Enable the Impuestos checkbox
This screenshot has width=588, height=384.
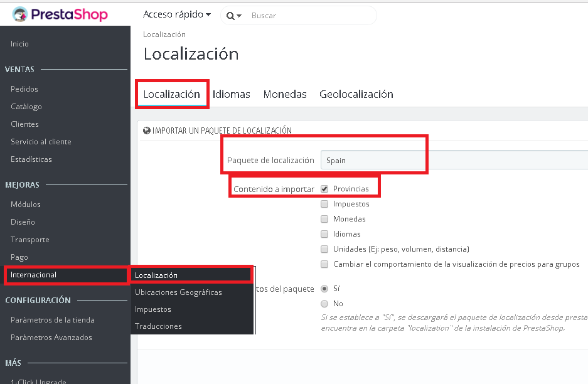324,204
